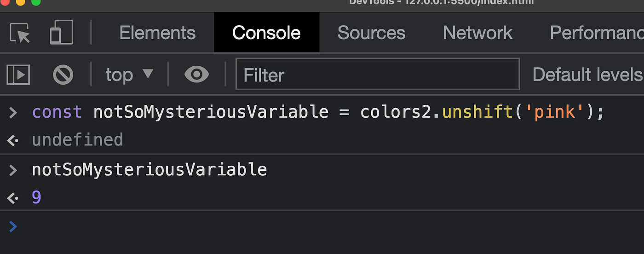Clear the console with the ban icon

coord(63,75)
